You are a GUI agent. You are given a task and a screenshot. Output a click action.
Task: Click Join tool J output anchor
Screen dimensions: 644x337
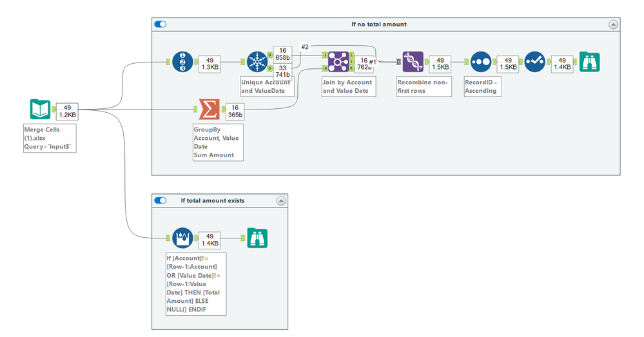point(351,62)
